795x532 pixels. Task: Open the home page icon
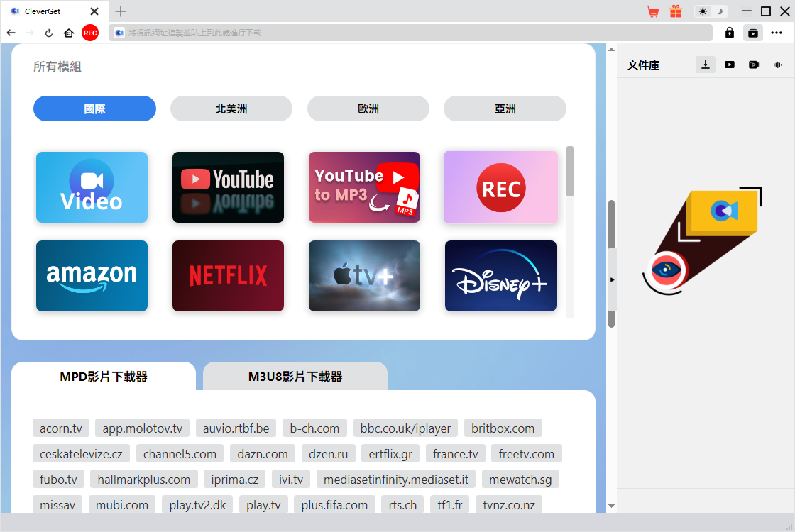click(x=68, y=33)
